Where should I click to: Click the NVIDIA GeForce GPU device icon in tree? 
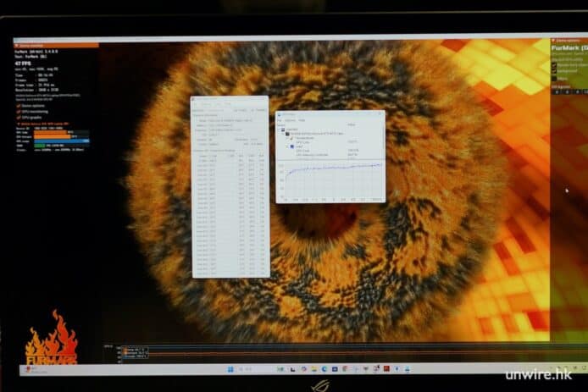tap(286, 133)
